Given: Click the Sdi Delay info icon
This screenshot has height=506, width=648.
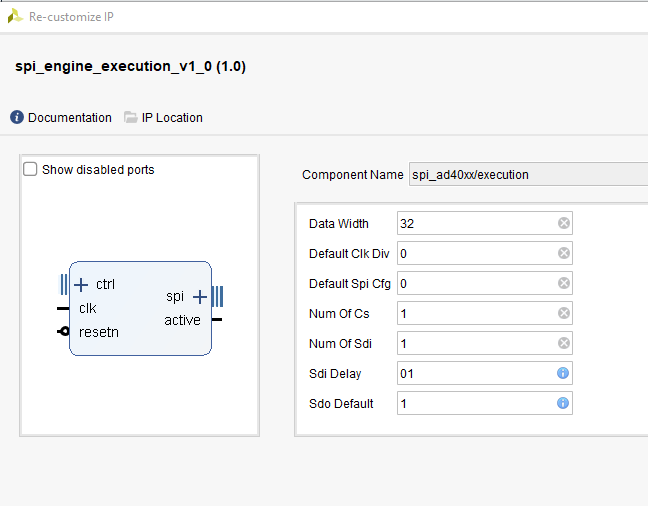Looking at the screenshot, I should point(564,374).
